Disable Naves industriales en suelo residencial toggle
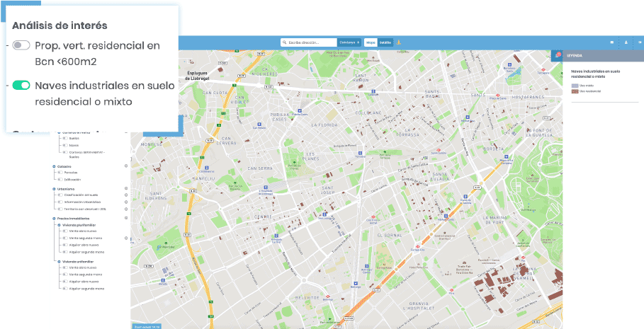This screenshot has height=329, width=644. 21,86
